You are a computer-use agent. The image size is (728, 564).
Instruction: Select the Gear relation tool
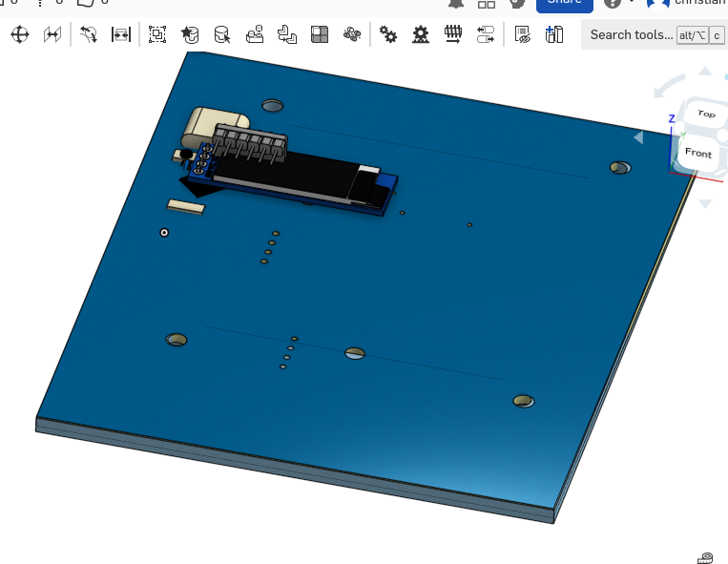tap(388, 34)
